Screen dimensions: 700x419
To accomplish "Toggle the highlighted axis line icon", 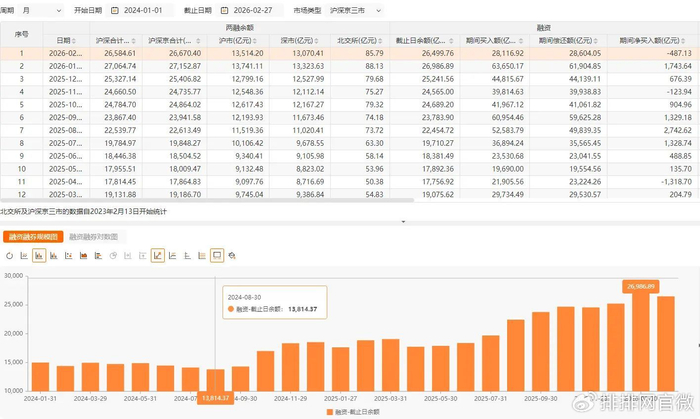I will click(157, 255).
